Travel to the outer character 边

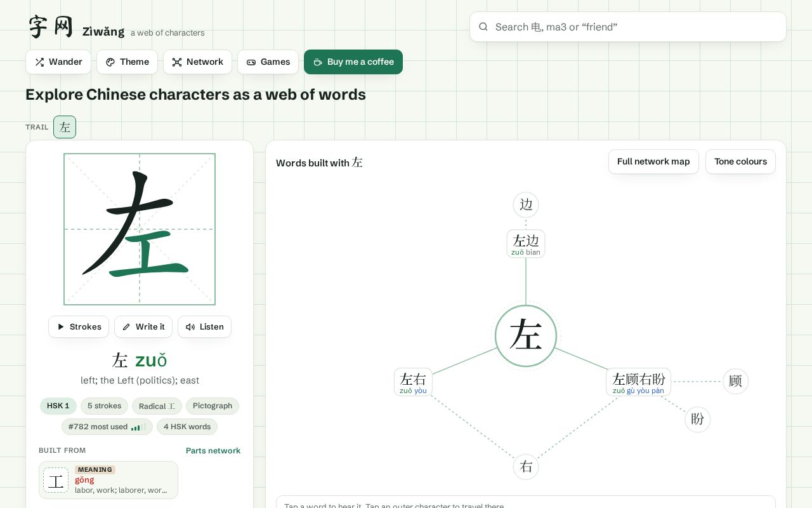pyautogui.click(x=526, y=205)
